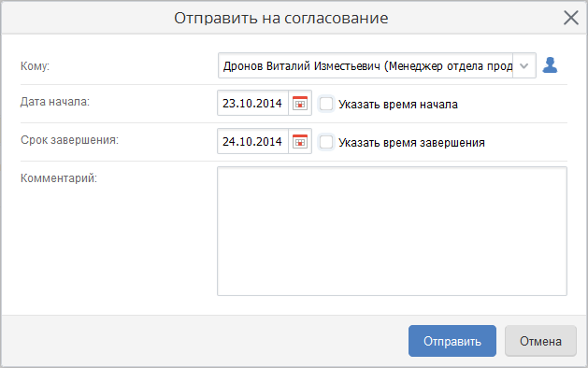Click the Кому: field label
The image size is (588, 368).
click(35, 66)
